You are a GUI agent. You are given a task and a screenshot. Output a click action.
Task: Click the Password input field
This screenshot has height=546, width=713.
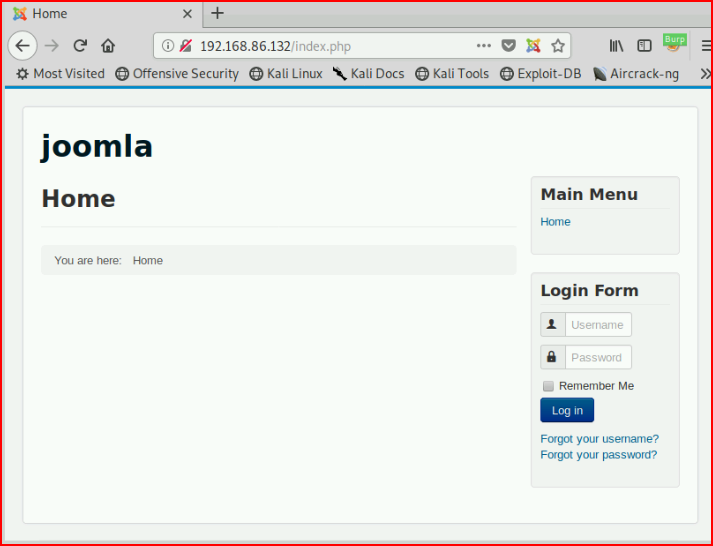point(598,357)
